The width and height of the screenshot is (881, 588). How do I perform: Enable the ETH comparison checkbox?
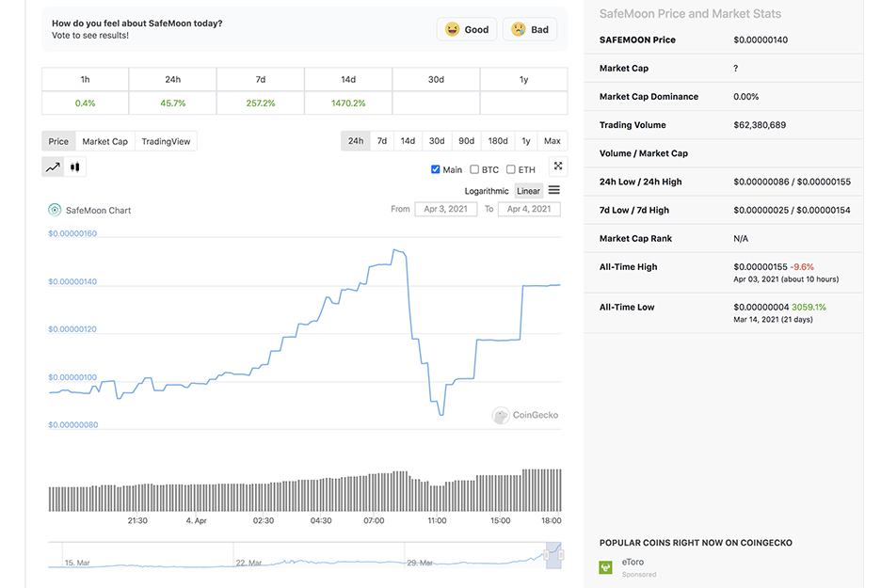[510, 169]
